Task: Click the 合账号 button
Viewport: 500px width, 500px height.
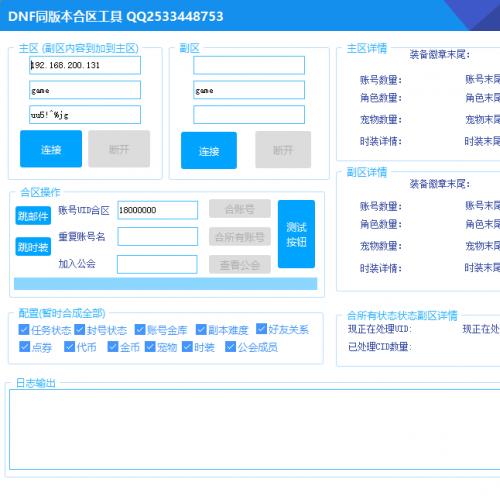Action: [x=240, y=209]
